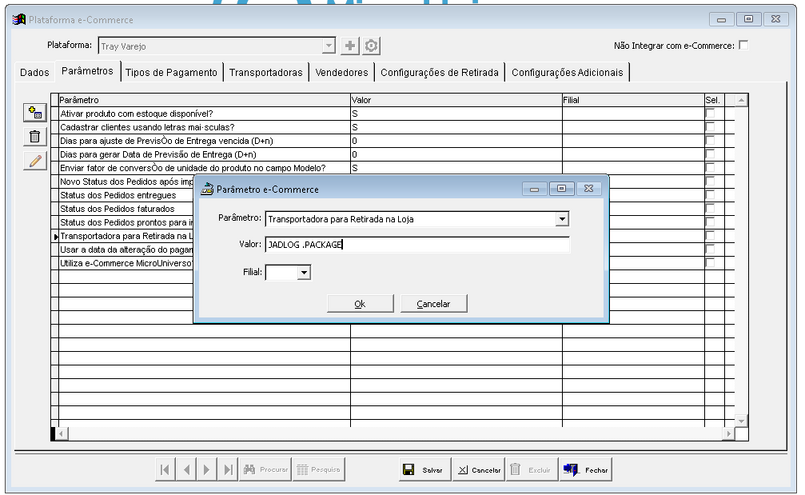Check Sel. box for Enviar fator de conversão row
Viewport: 805px width, 495px height.
tap(711, 168)
